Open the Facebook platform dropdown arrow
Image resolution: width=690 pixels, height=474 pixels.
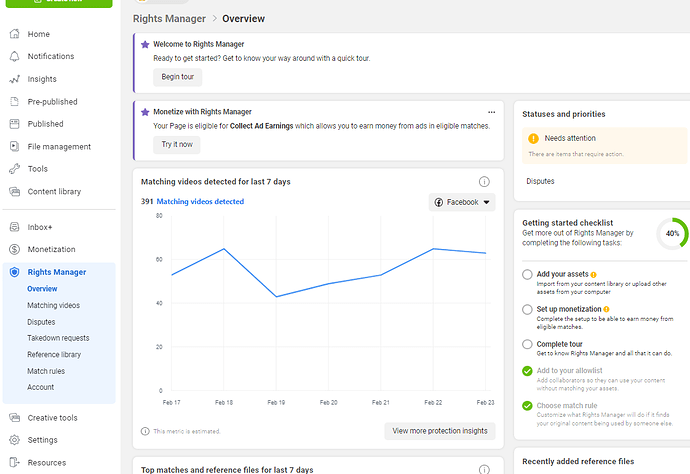[x=486, y=202]
